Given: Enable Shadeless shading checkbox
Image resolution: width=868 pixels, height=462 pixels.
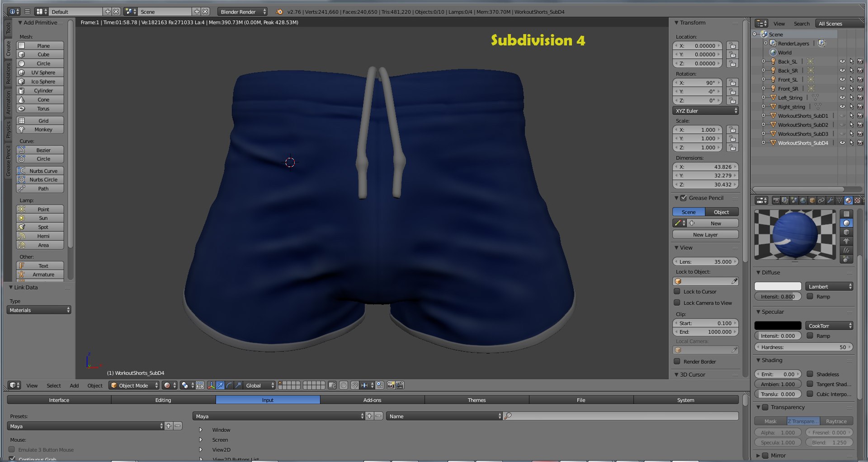Looking at the screenshot, I should pos(810,374).
